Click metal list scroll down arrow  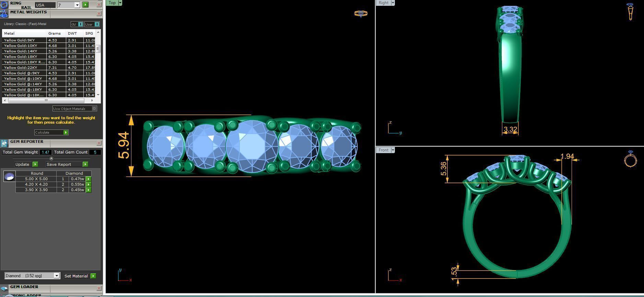pos(98,95)
